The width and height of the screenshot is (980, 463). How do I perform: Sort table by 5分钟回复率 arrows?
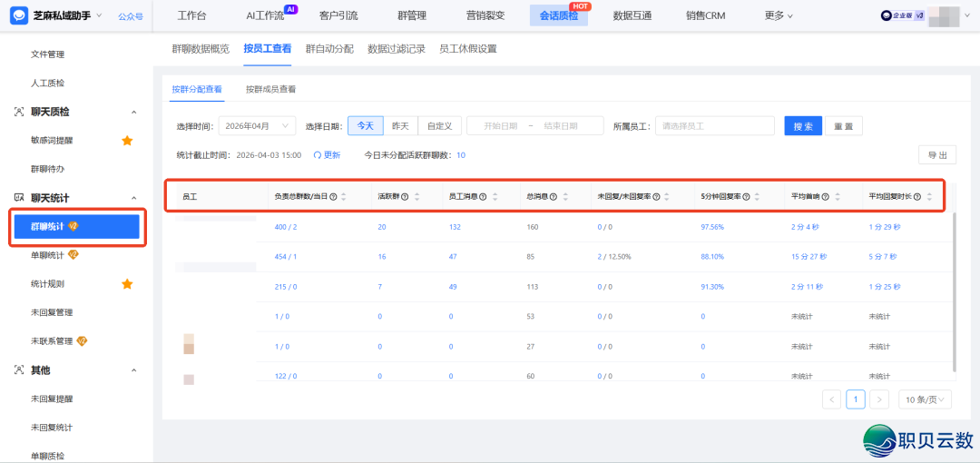click(757, 196)
